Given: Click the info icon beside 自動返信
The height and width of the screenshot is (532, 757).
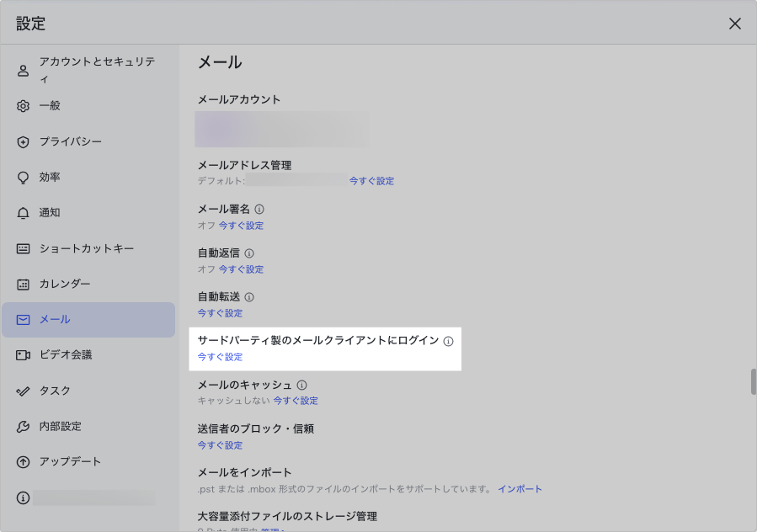Looking at the screenshot, I should (249, 253).
